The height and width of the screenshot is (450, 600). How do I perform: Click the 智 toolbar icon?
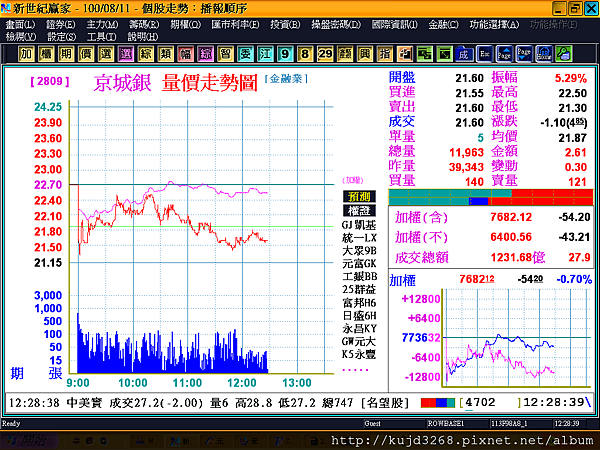pos(225,54)
